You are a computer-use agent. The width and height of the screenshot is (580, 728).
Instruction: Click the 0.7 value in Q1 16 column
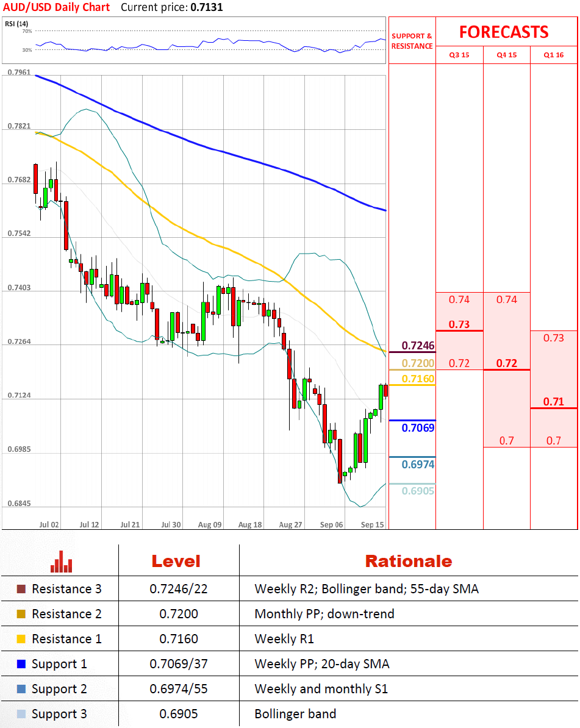554,441
